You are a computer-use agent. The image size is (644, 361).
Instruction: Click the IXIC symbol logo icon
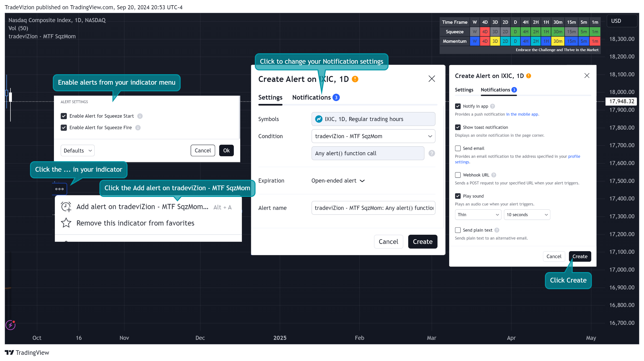[319, 119]
